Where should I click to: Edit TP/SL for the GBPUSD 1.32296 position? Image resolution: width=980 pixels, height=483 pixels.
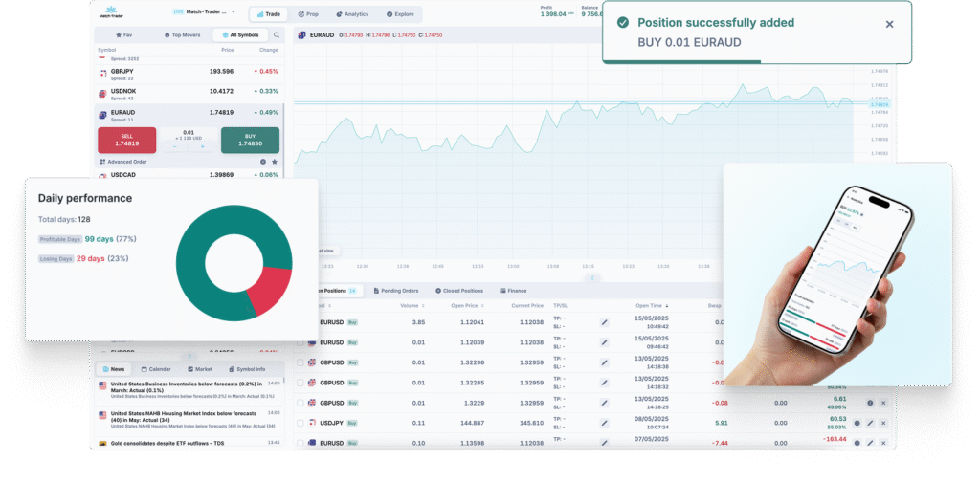(605, 362)
